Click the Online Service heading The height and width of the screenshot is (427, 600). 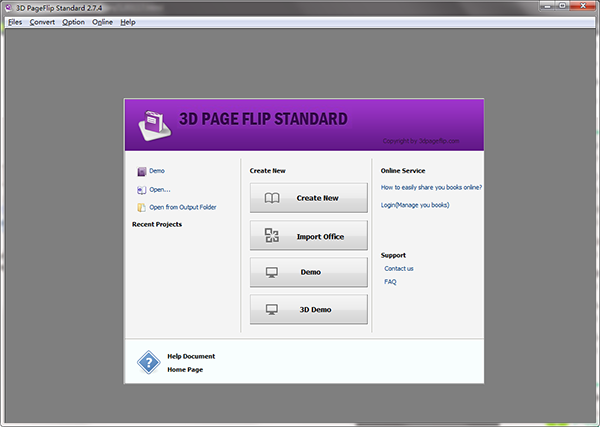click(403, 171)
